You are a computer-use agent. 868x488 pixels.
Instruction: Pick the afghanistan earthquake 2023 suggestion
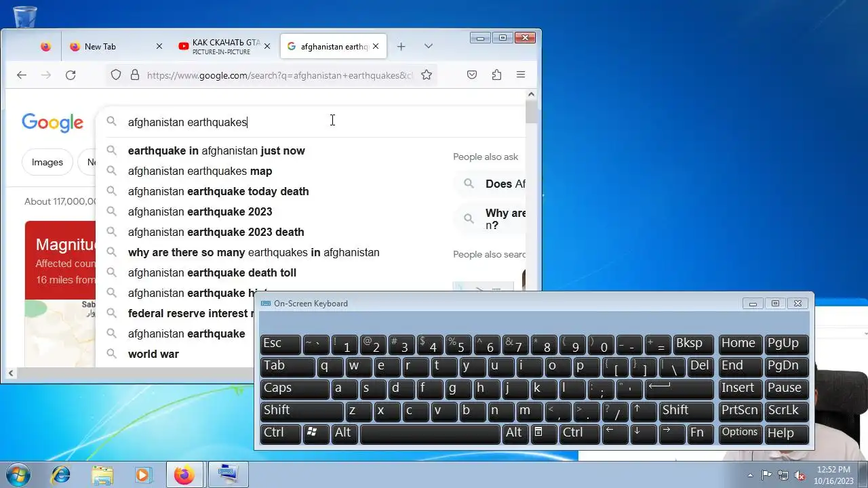(x=200, y=211)
